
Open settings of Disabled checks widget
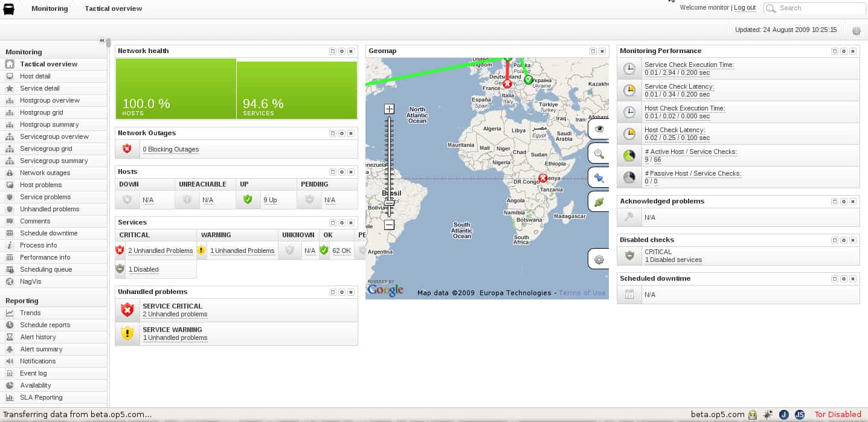pyautogui.click(x=844, y=240)
